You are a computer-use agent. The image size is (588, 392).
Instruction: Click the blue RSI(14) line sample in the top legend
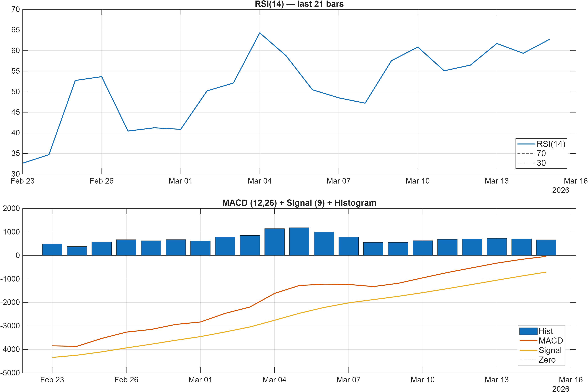pos(526,144)
